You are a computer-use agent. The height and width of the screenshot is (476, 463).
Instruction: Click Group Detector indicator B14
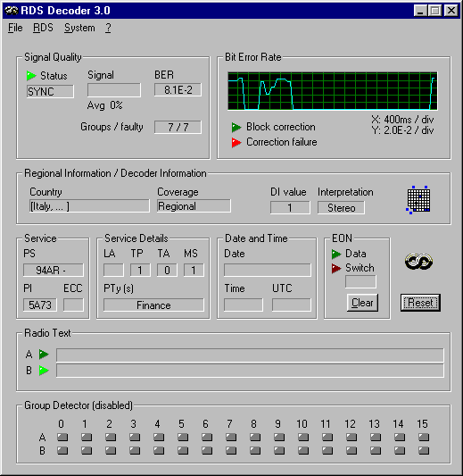coord(400,450)
